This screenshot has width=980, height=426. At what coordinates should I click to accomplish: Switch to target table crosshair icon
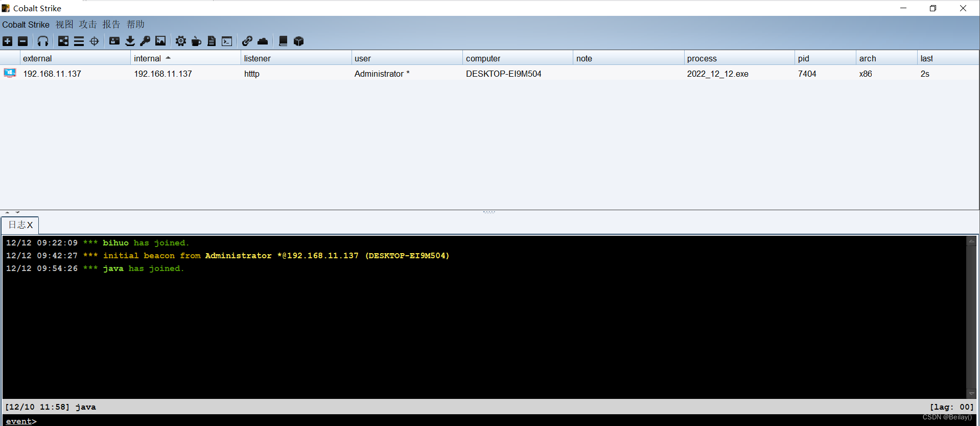click(x=95, y=41)
